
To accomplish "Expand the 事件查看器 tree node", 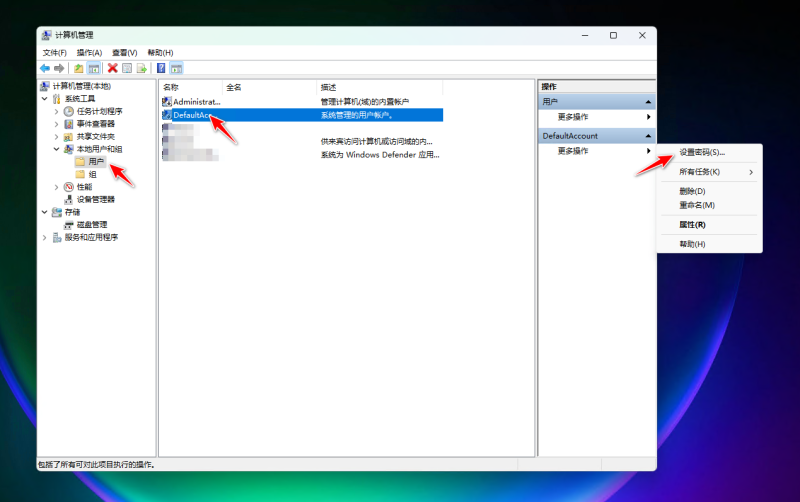I will [x=57, y=124].
